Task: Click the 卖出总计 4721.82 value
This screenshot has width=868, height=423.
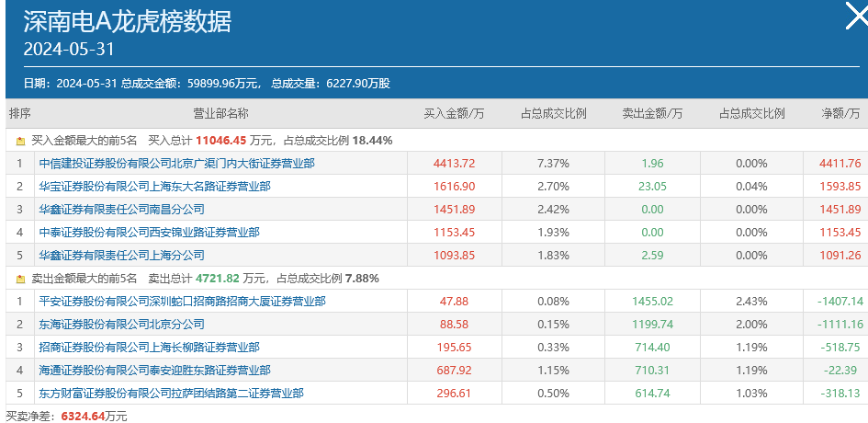Action: 217,279
